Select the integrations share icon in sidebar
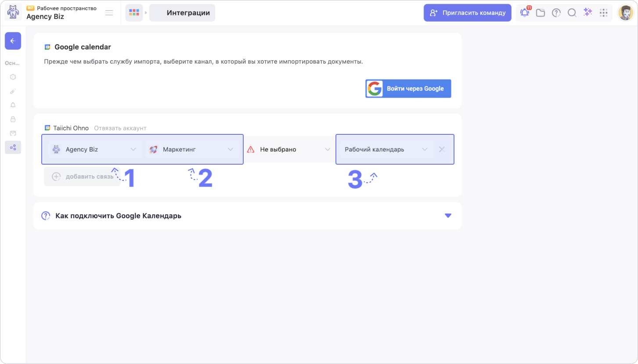 coord(13,147)
